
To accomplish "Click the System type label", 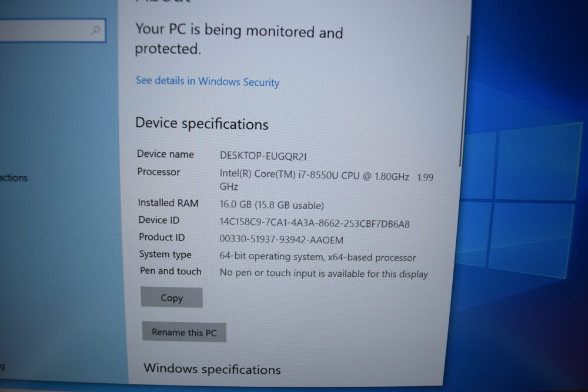I will 165,254.
